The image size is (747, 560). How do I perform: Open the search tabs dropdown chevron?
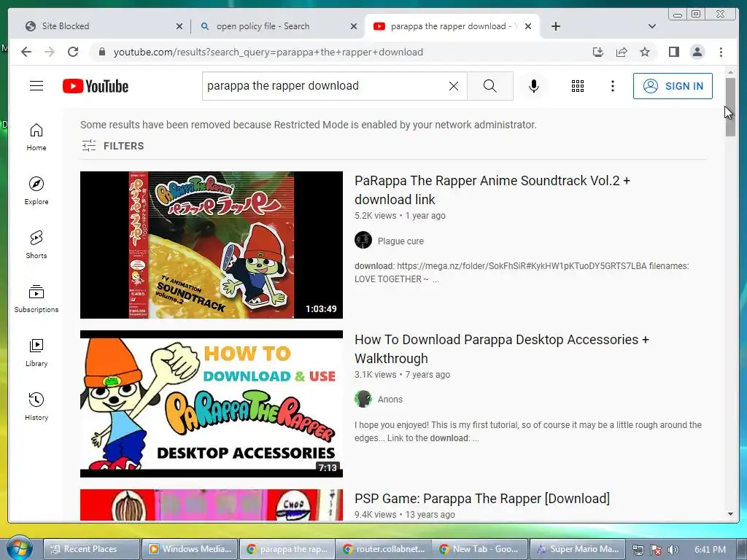pyautogui.click(x=652, y=26)
